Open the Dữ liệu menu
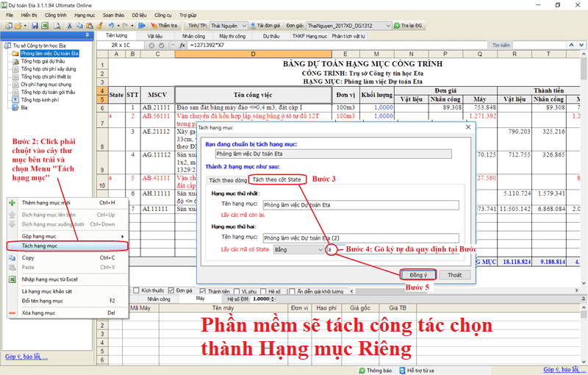The width and height of the screenshot is (588, 375). [x=139, y=15]
